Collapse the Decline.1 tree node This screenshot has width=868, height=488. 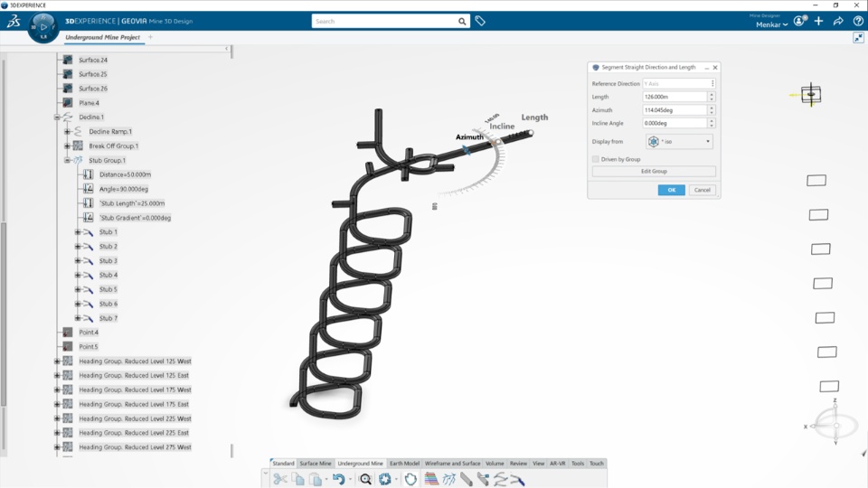coord(57,117)
